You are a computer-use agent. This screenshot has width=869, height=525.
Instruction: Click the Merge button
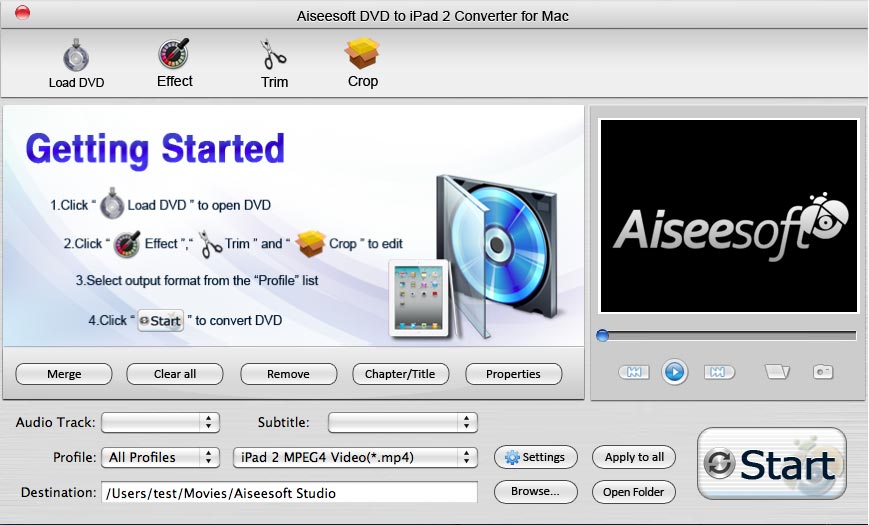64,374
